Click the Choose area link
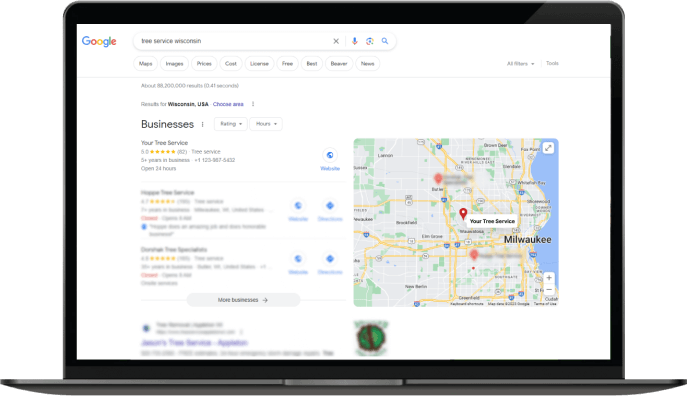687x399 pixels. [x=228, y=104]
